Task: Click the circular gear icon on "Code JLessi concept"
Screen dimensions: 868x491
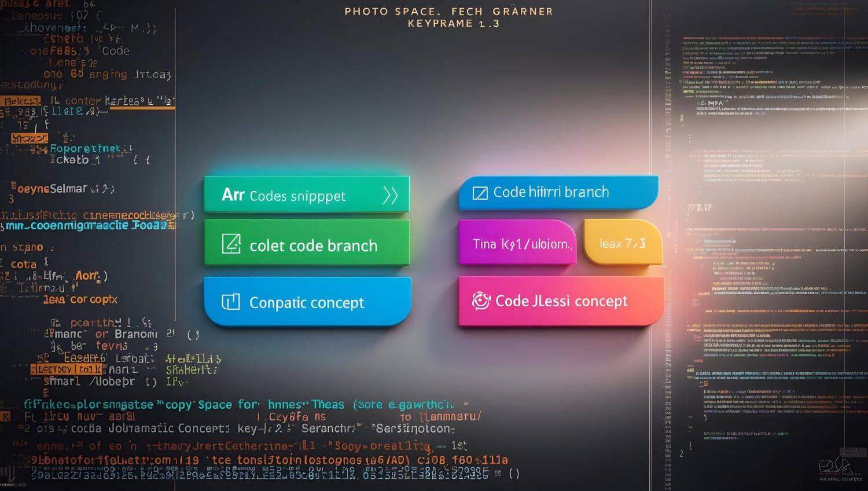Action: click(x=480, y=301)
